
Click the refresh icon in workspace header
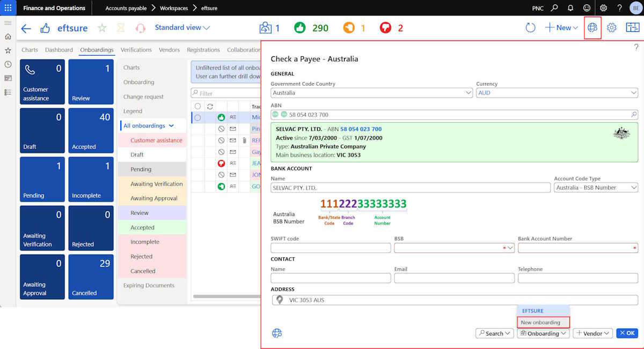pos(530,28)
